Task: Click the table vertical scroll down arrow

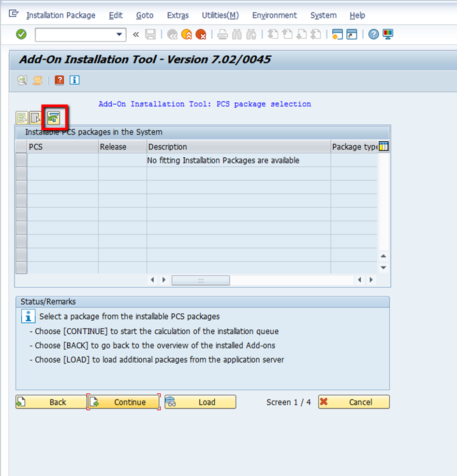Action: point(383,268)
